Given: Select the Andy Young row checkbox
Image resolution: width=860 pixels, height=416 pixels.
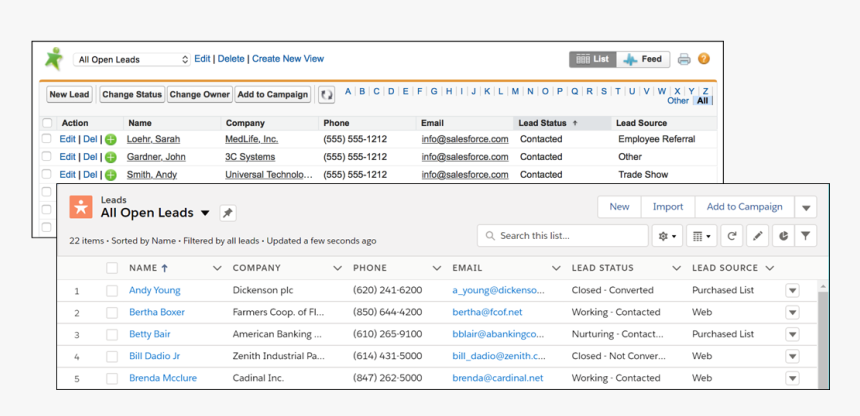Looking at the screenshot, I should 112,291.
